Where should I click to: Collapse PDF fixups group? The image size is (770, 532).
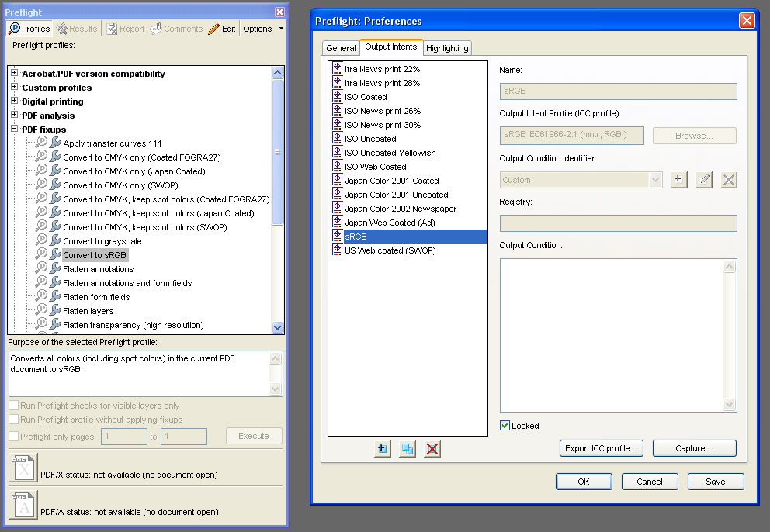coord(14,129)
